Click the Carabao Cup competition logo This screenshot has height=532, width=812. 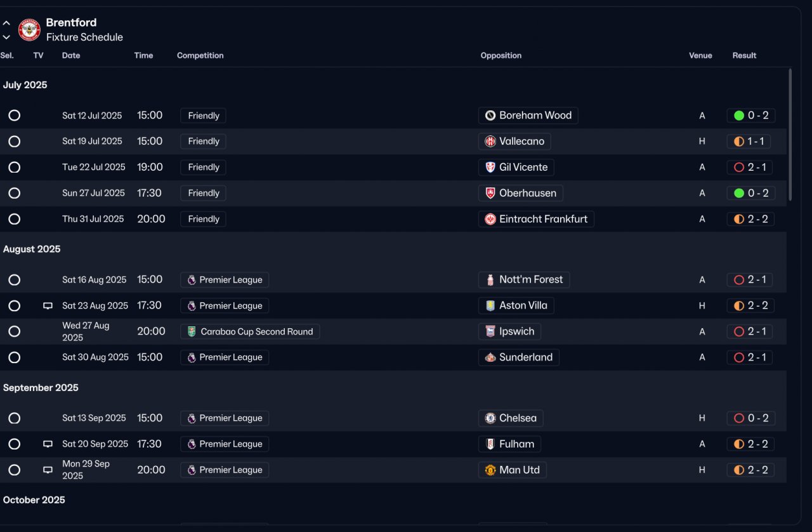coord(192,331)
